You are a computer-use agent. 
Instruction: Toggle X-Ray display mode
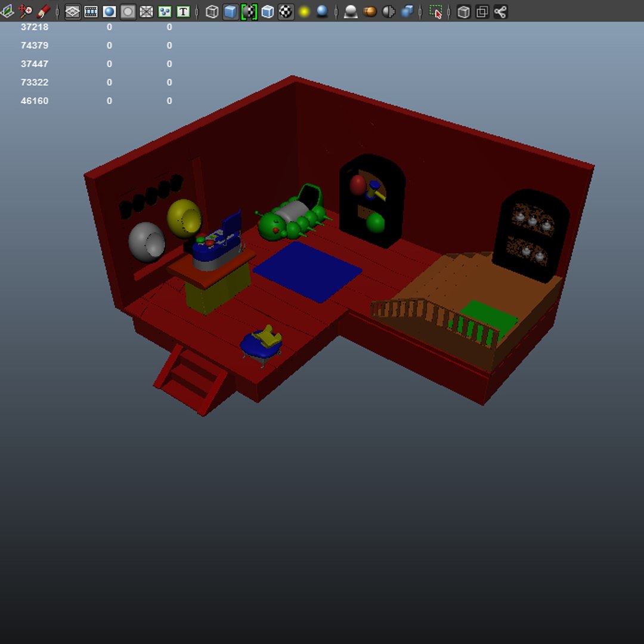[x=464, y=11]
